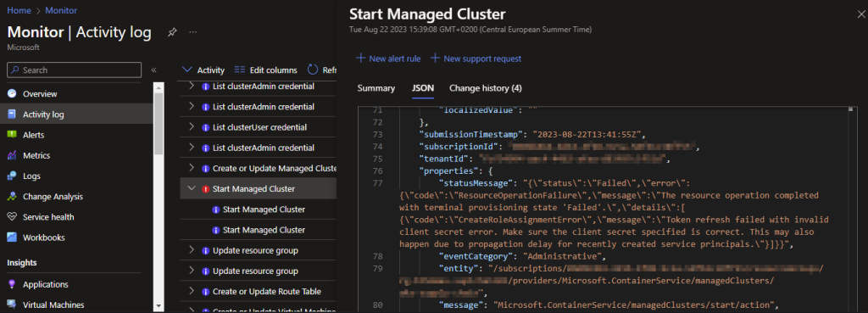Click the red error icon on Start Managed Cluster
The width and height of the screenshot is (868, 313).
point(205,189)
